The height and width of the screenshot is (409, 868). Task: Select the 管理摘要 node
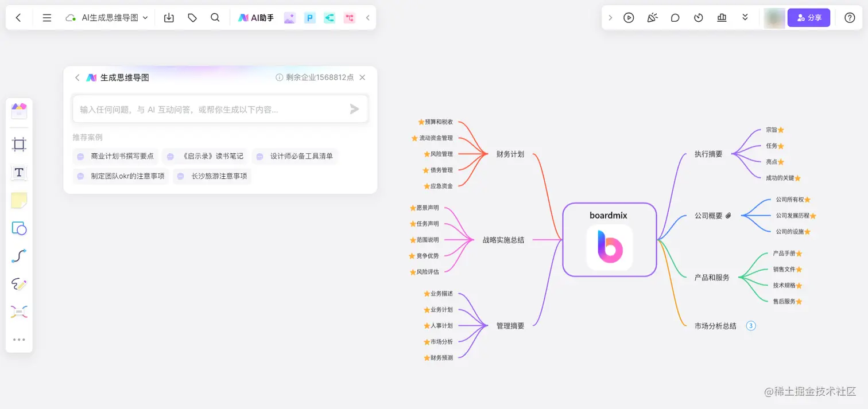pos(510,326)
